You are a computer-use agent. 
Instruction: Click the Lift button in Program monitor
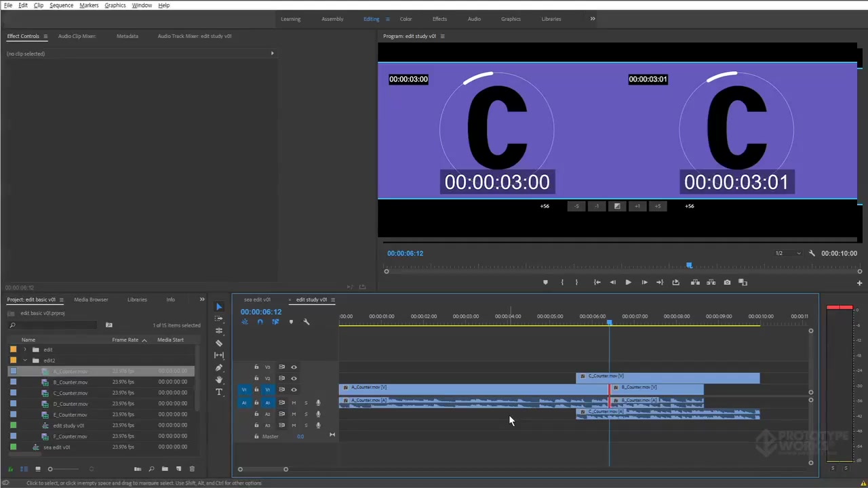click(x=695, y=283)
